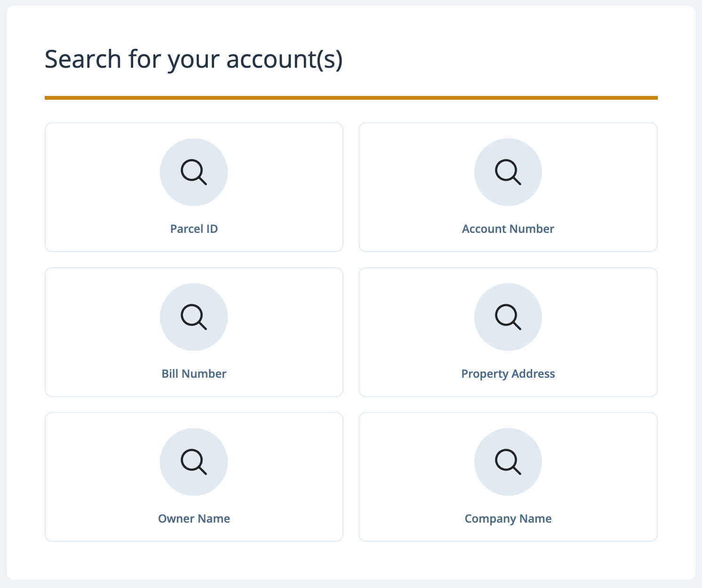The image size is (702, 588).
Task: Pick the Company Name text label
Action: (508, 519)
